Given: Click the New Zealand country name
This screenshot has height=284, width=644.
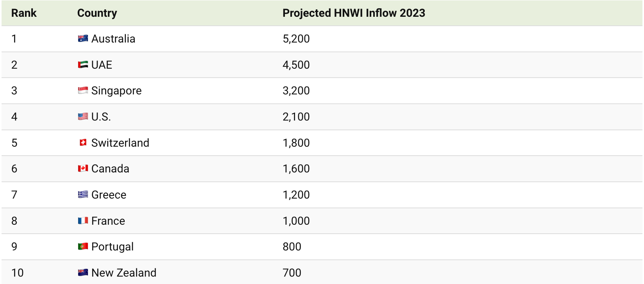Looking at the screenshot, I should [124, 273].
